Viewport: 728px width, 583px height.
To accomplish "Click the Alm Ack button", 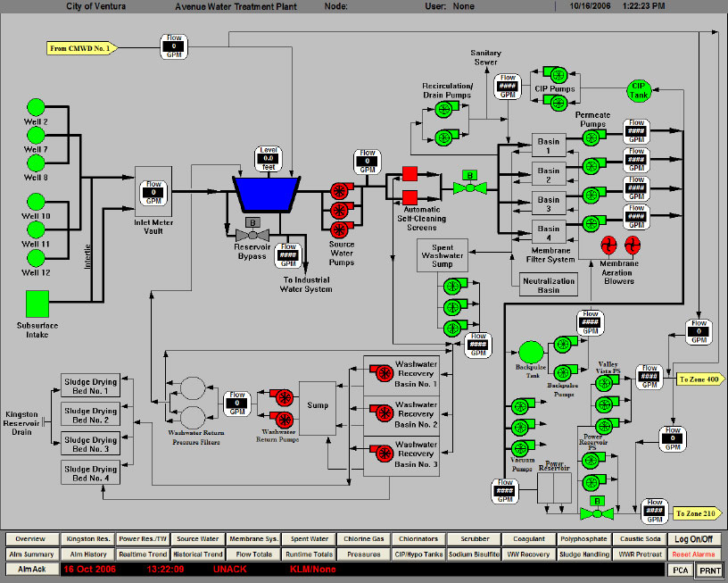I will click(x=32, y=569).
